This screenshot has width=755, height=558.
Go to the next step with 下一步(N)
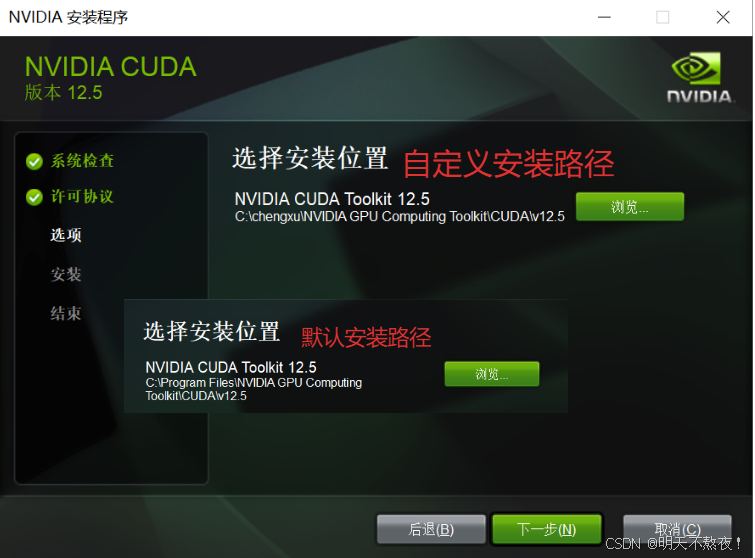click(x=547, y=529)
